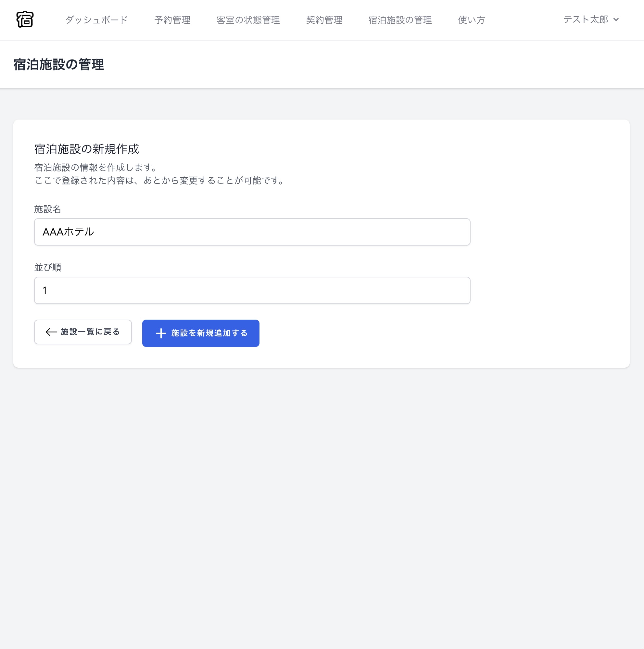Click the AAAホテル facility name value
Viewport: 644px width, 649px height.
click(x=68, y=232)
